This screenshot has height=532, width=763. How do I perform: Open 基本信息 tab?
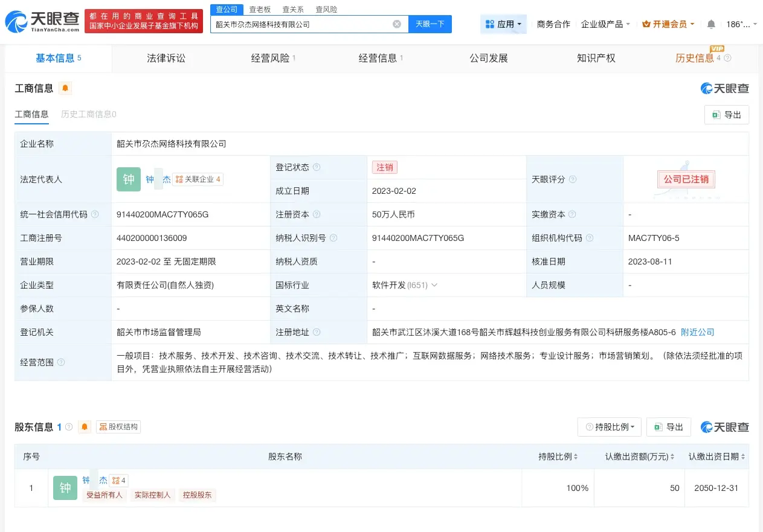59,58
